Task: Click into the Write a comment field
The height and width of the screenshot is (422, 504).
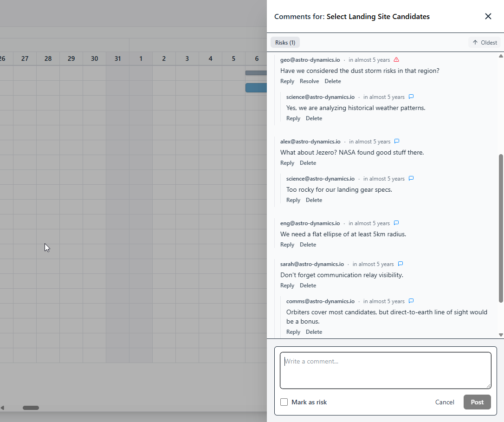Action: click(385, 370)
